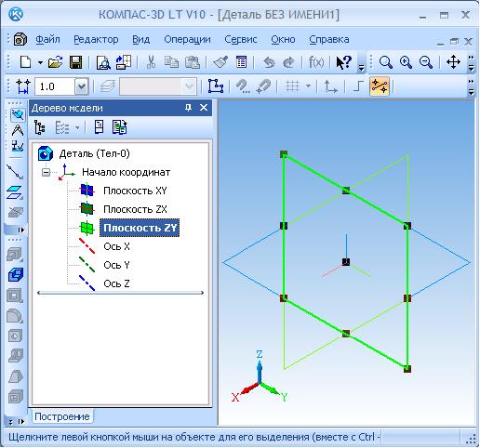Open the grid settings dropdown arrow
Screen dimensions: 480x448
308,86
